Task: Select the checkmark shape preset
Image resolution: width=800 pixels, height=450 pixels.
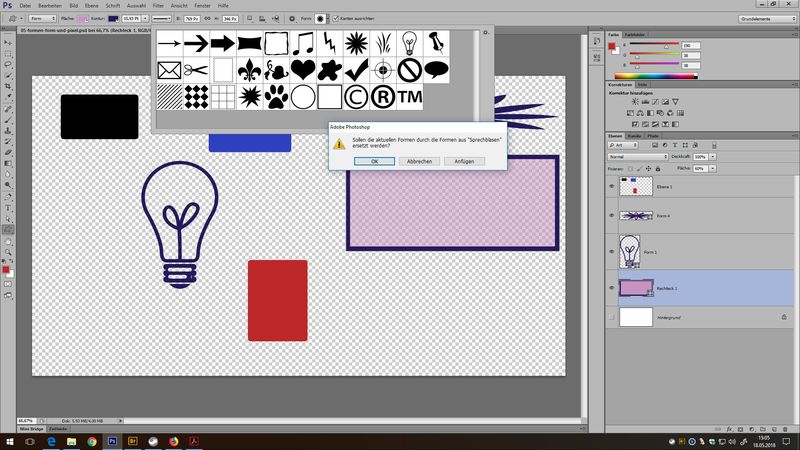Action: tap(357, 70)
